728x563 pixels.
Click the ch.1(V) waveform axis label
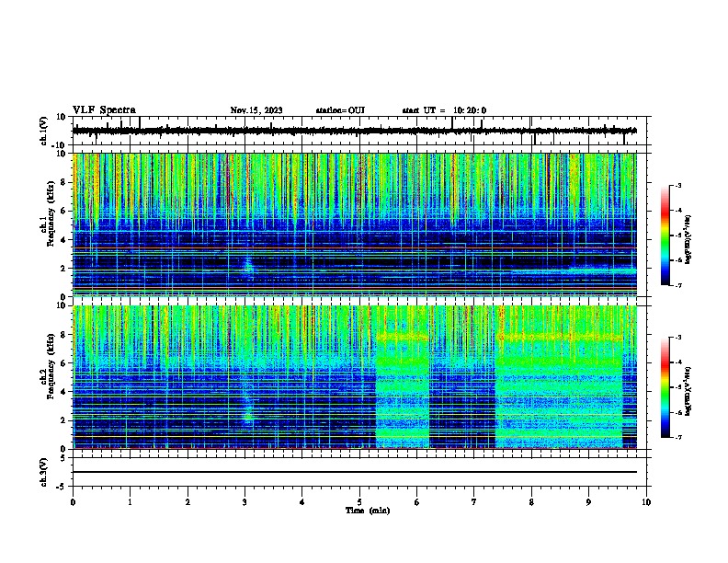pyautogui.click(x=44, y=131)
